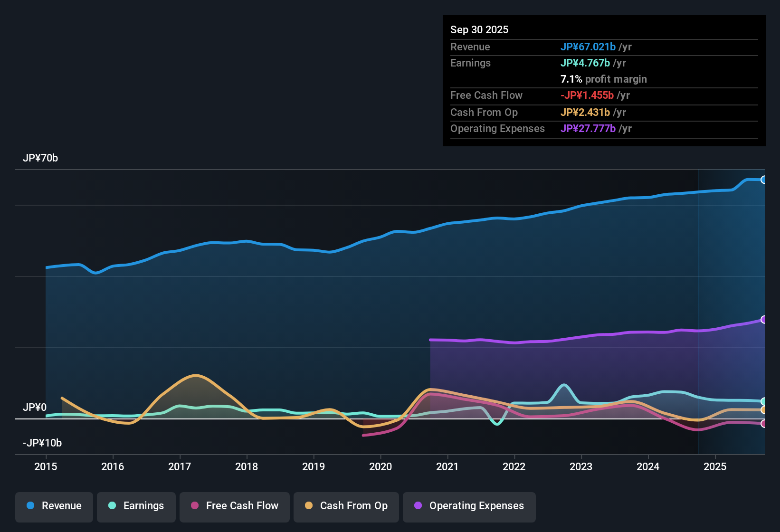Screen dimensions: 780x532
Task: Select the Revenue endpoint marker on the chart
Action: coord(763,180)
